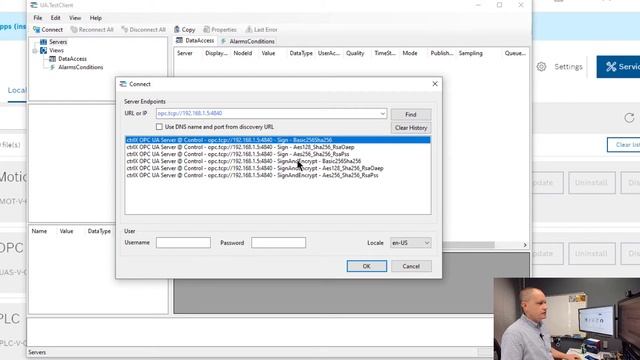This screenshot has height=360, width=640.
Task: Click the DataType column header in DataAccess
Action: click(301, 53)
